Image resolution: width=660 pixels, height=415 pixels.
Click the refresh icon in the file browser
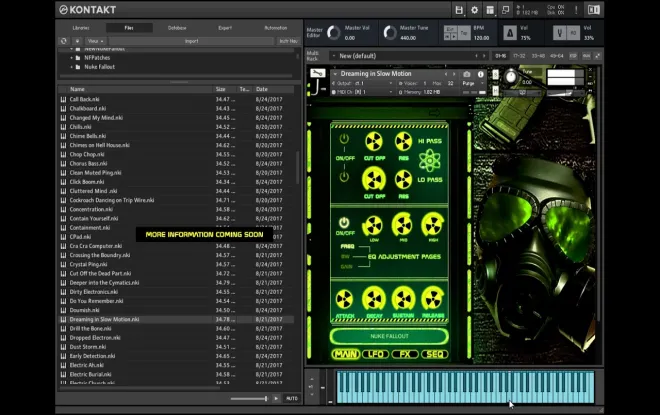[64, 41]
